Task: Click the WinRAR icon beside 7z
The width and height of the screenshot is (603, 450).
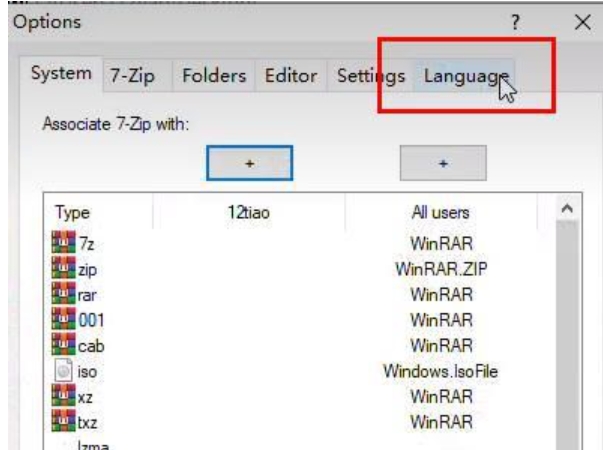Action: click(62, 243)
